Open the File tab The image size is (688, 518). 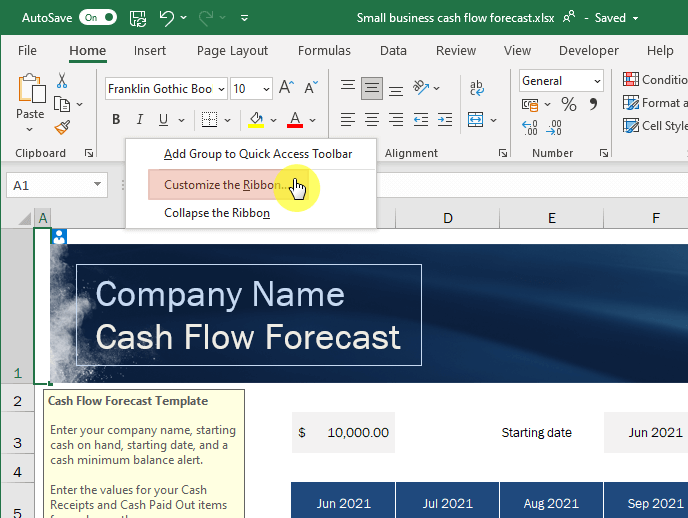[27, 50]
